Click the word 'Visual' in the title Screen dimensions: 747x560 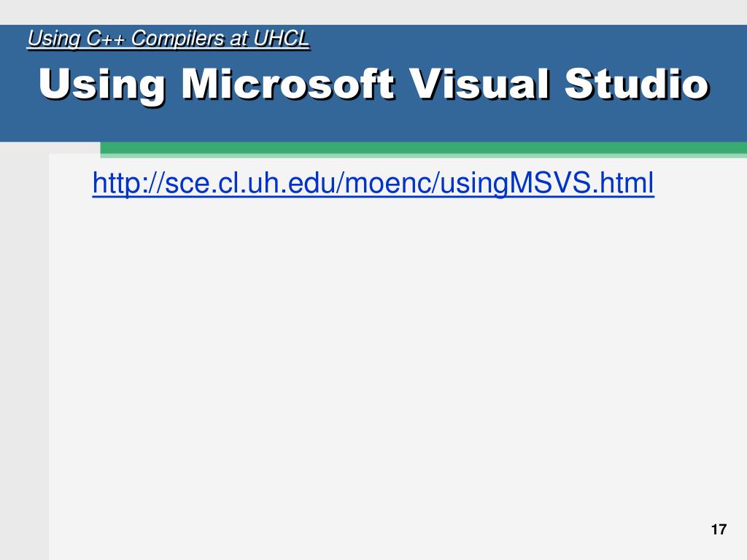pos(481,85)
